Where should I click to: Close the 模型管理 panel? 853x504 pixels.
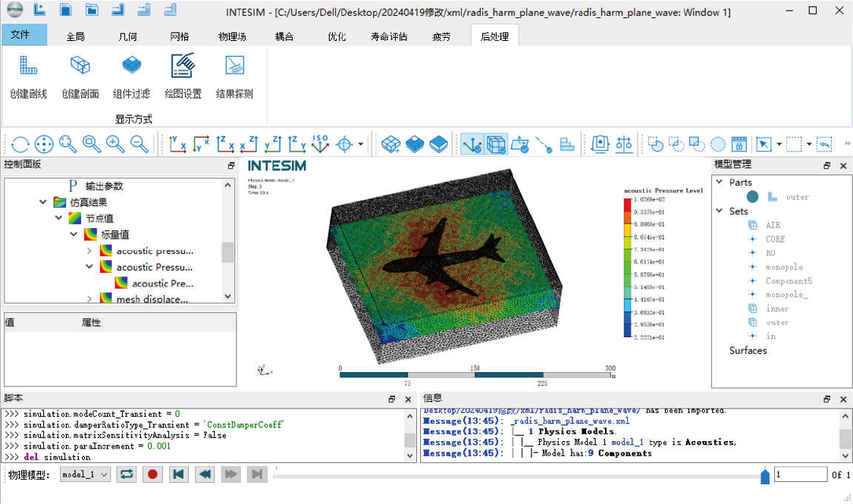[843, 166]
